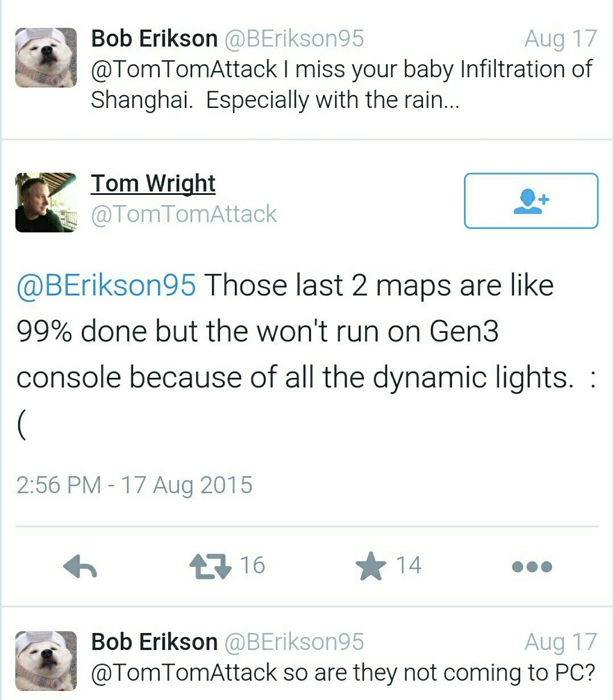The height and width of the screenshot is (700, 614).
Task: Open the @TomTomAttack handle under Tom Wright
Action: [184, 214]
